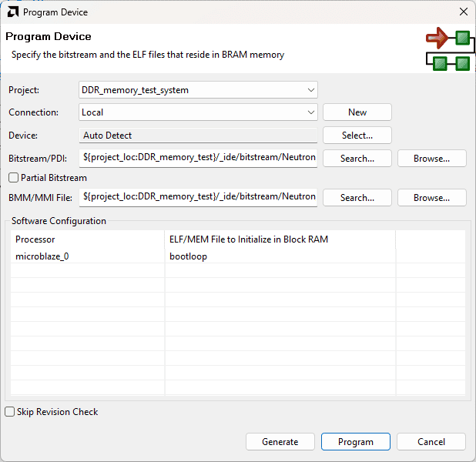
Task: Click the program device banner graphic
Action: point(448,50)
